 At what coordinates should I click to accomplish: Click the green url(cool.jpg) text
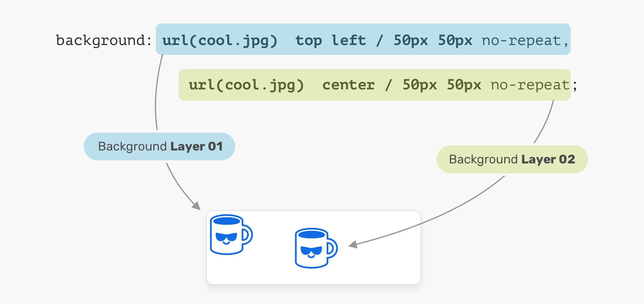[x=246, y=85]
